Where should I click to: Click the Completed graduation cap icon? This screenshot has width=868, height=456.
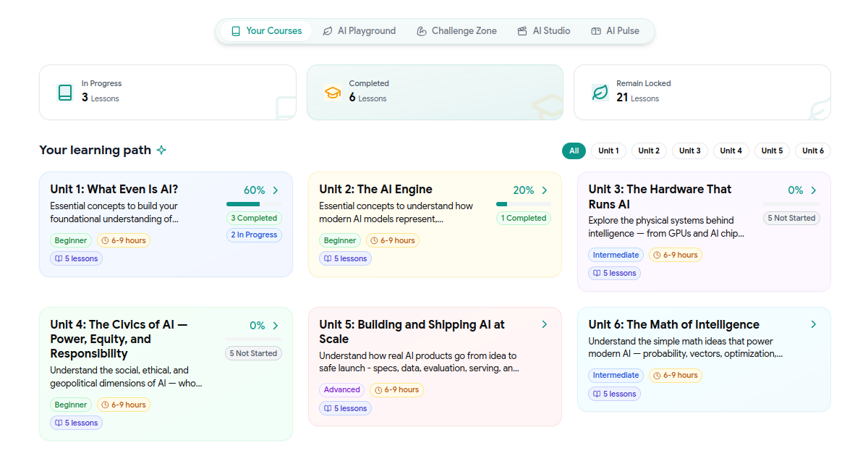[333, 93]
